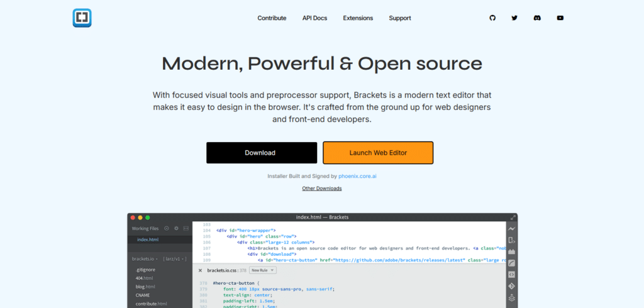The height and width of the screenshot is (308, 644).
Task: Click the Launch Web Editor button
Action: coord(378,153)
